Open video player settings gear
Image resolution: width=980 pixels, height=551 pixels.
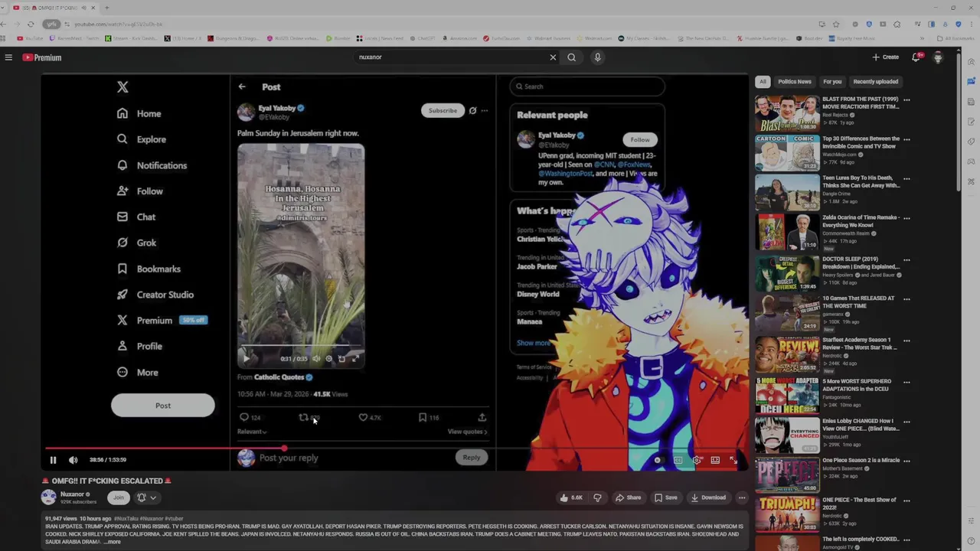click(x=696, y=460)
